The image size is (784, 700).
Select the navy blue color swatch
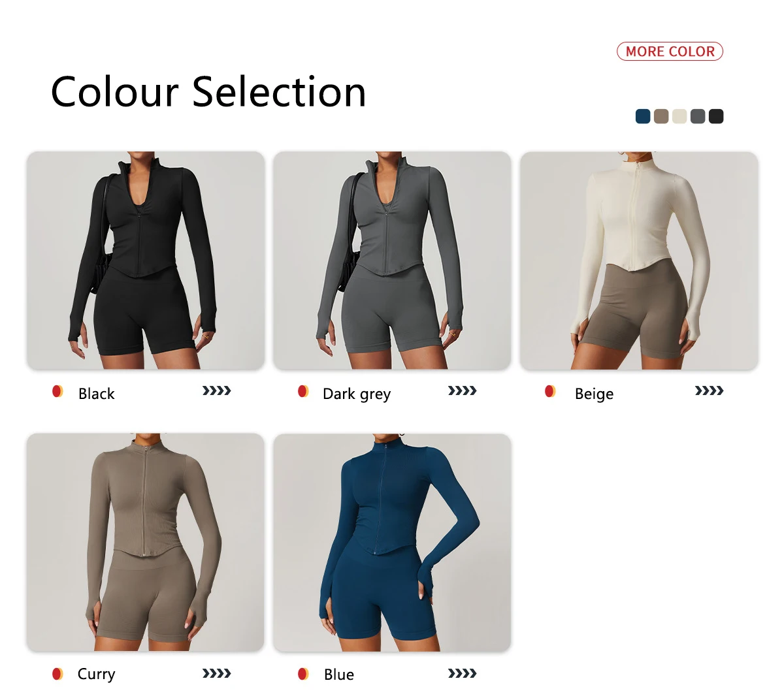643,116
